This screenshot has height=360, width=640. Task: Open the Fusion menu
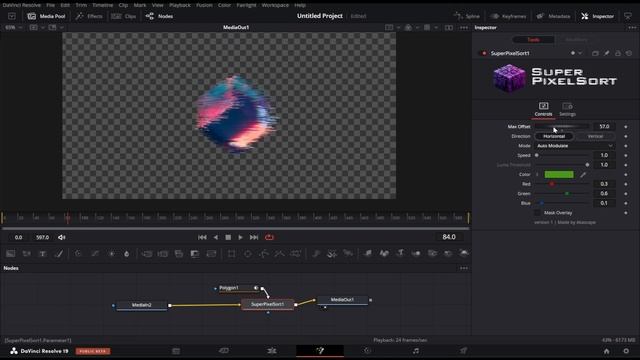204,5
